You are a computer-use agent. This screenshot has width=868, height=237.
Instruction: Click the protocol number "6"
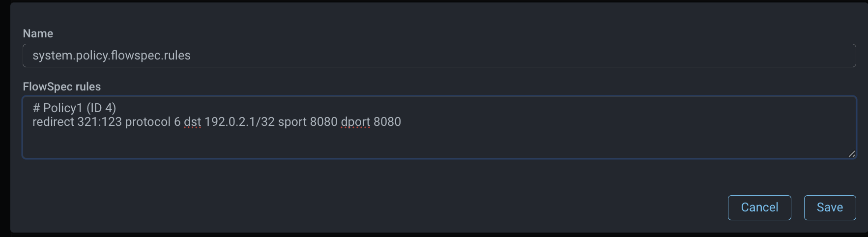point(177,122)
